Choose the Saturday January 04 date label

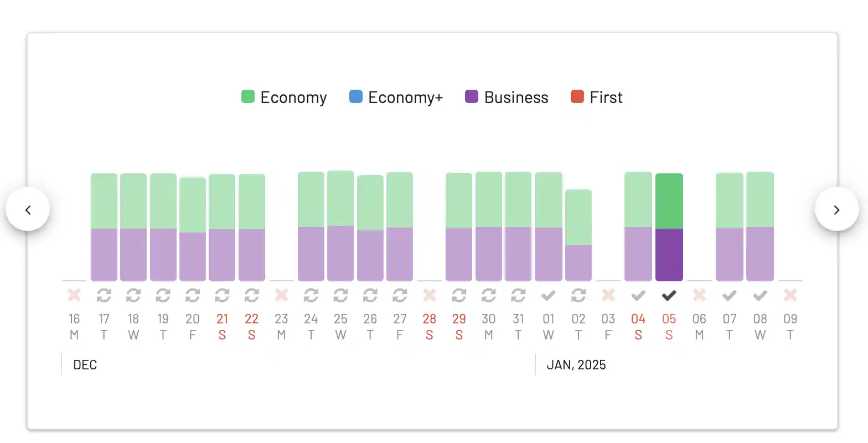click(638, 327)
